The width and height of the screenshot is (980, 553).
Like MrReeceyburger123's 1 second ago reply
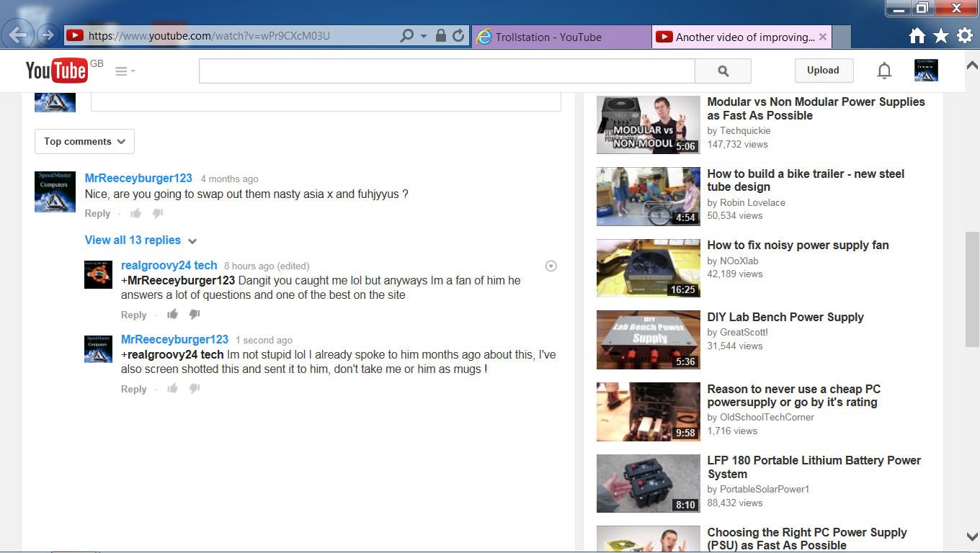click(x=172, y=388)
